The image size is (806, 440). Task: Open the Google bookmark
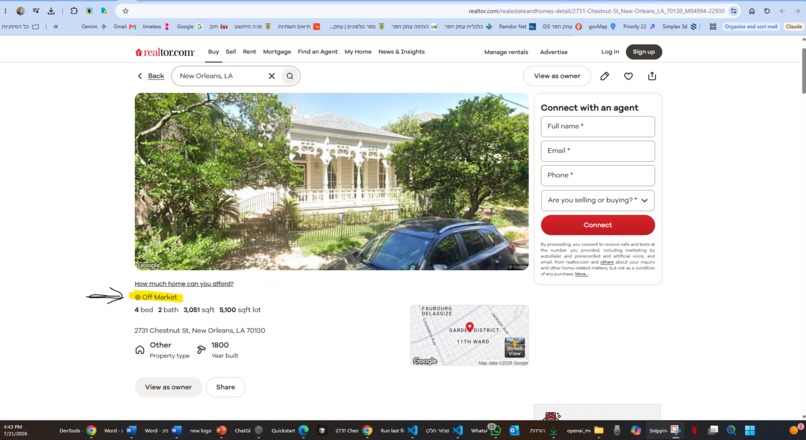tap(189, 26)
